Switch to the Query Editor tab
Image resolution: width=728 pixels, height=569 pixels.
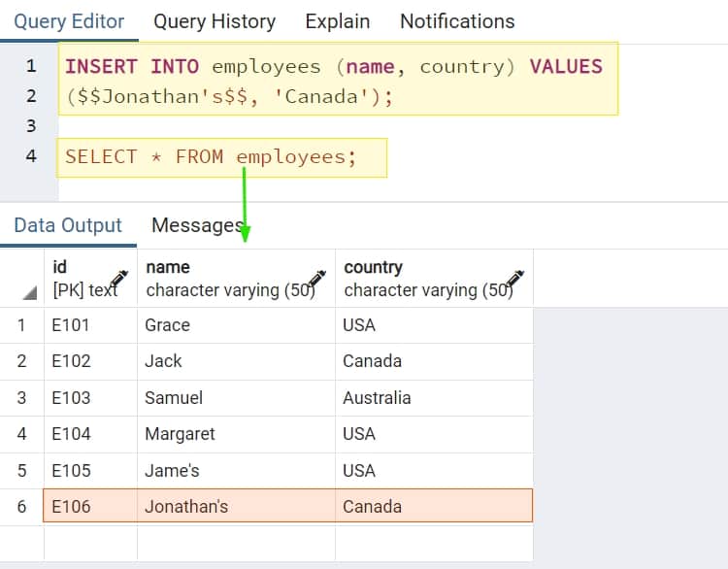click(69, 21)
